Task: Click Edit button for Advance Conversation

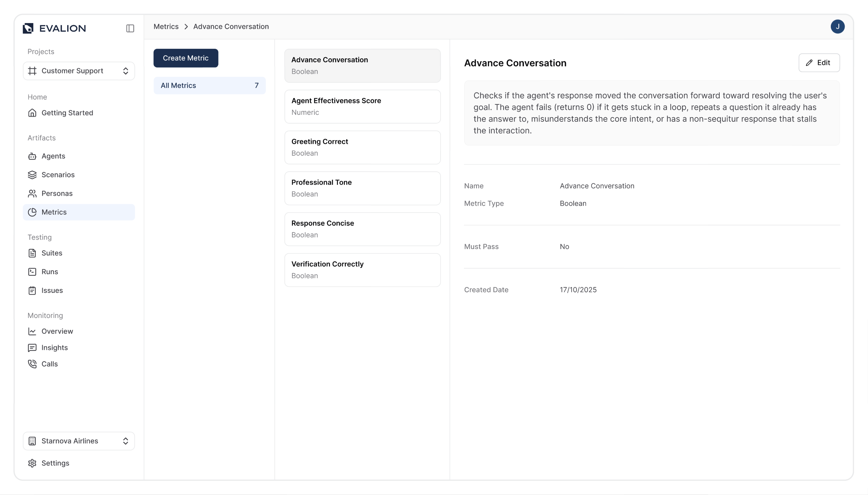Action: [819, 63]
